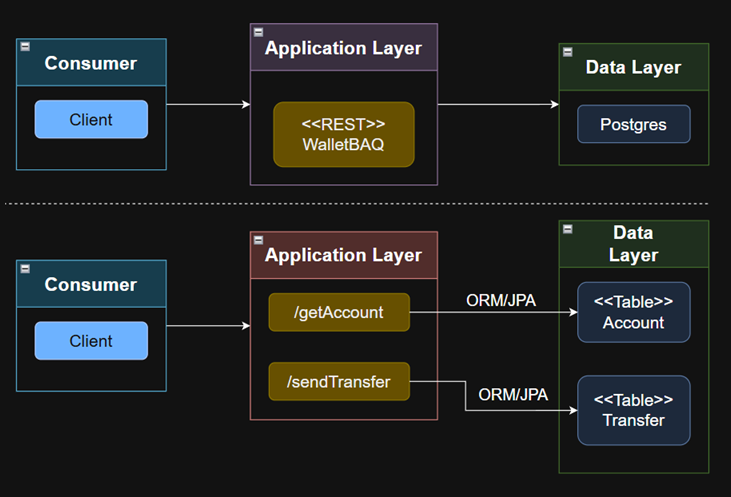Select the bottom Client node

(91, 341)
